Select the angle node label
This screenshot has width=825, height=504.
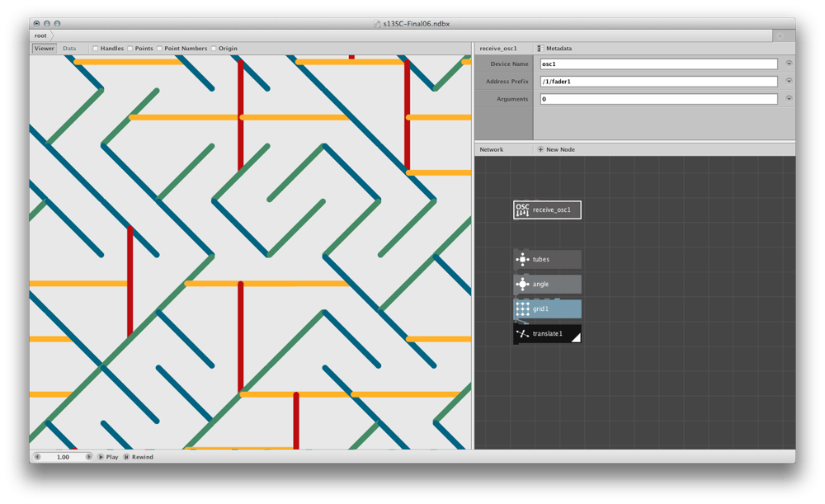540,284
